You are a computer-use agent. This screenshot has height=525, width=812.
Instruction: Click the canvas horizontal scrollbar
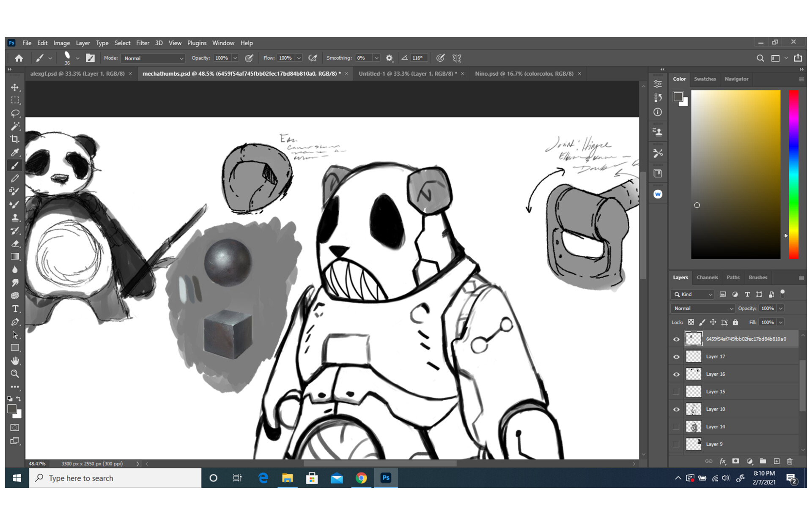pos(381,463)
